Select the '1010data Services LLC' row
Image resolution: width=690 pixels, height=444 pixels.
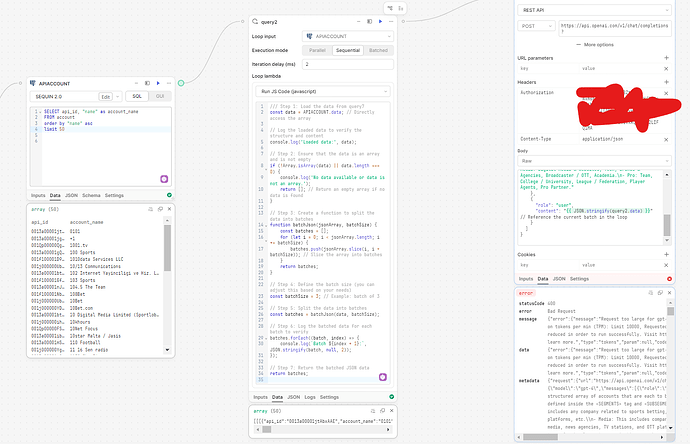tap(95, 259)
